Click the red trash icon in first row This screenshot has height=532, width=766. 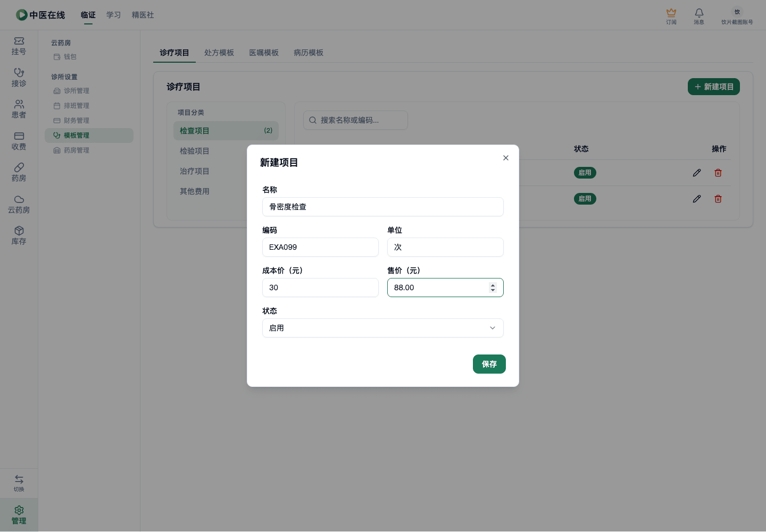718,173
